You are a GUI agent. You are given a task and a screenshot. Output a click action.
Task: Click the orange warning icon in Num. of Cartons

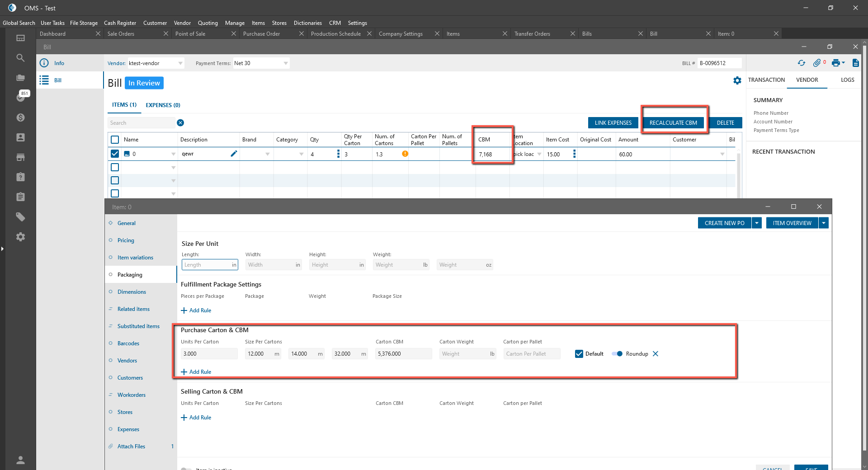click(x=405, y=154)
